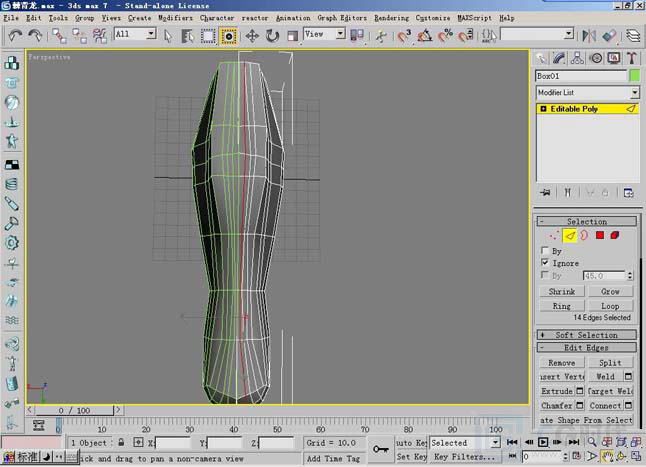Click the Toggle Set Key Mode key icon
Screen dimensions: 646x467
[380, 449]
